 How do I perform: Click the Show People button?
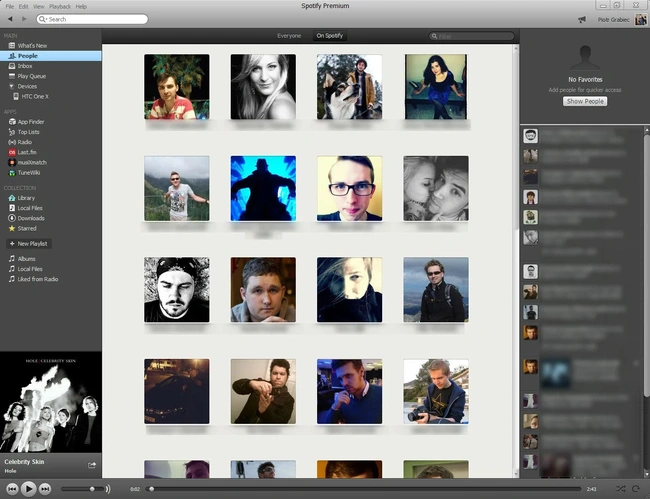click(x=585, y=101)
